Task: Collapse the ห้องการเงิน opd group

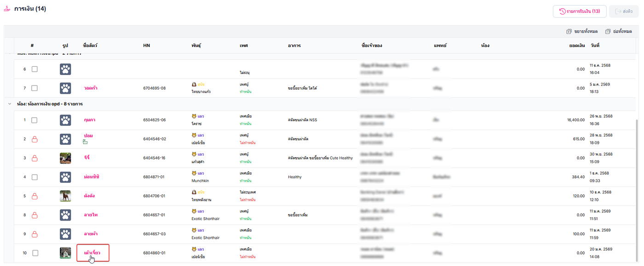Action: coord(10,104)
